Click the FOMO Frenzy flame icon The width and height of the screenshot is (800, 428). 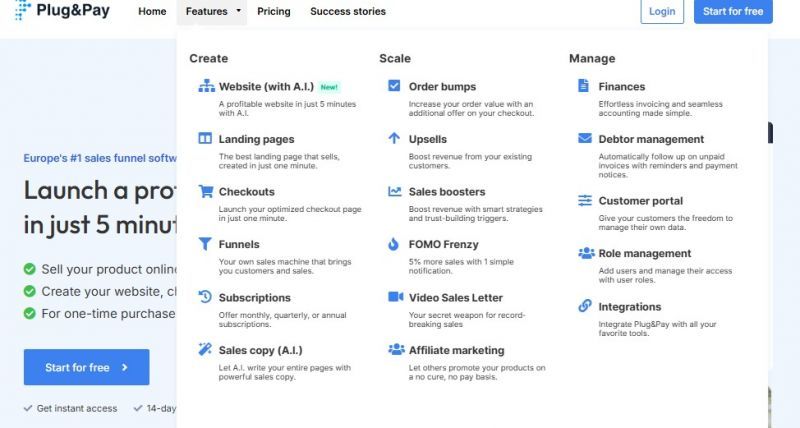tap(394, 244)
